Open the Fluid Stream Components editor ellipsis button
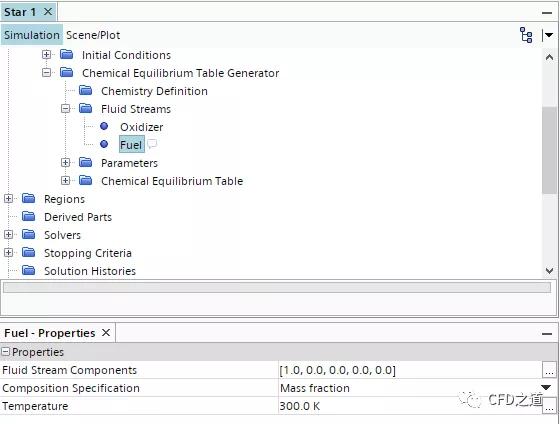Viewport: 560px width, 424px height. point(549,370)
